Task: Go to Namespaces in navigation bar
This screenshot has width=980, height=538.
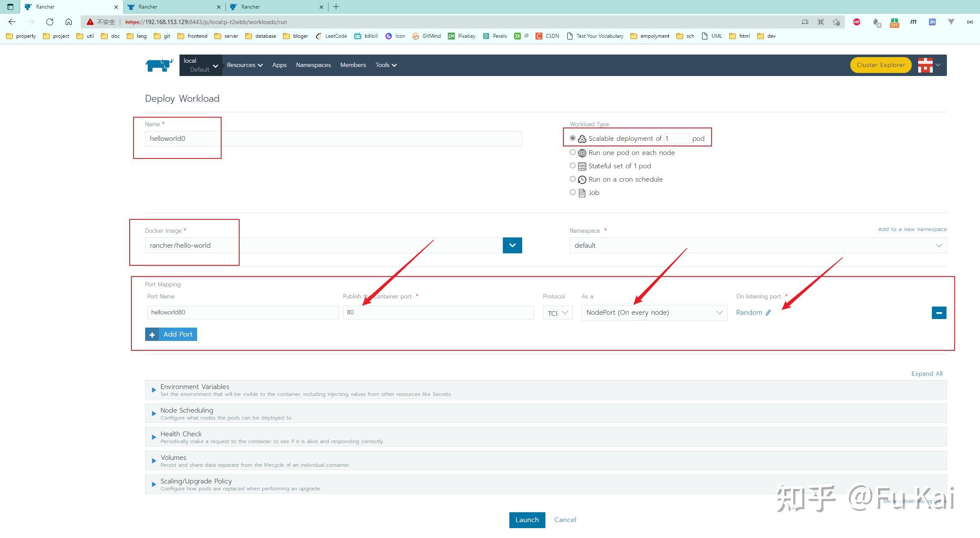Action: (313, 65)
